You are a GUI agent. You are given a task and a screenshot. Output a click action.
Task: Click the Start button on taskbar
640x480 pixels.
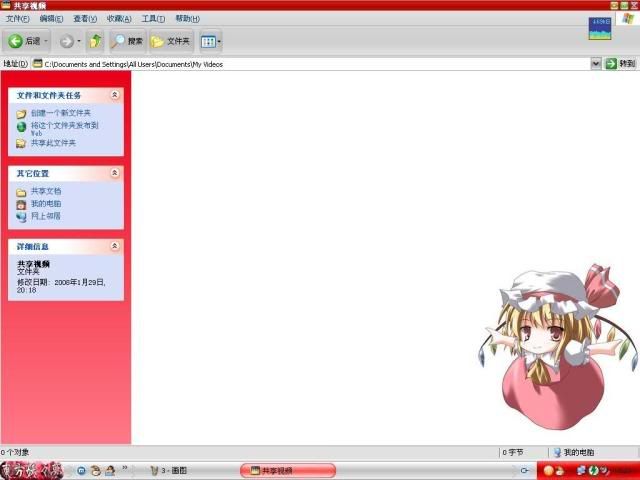(32, 471)
